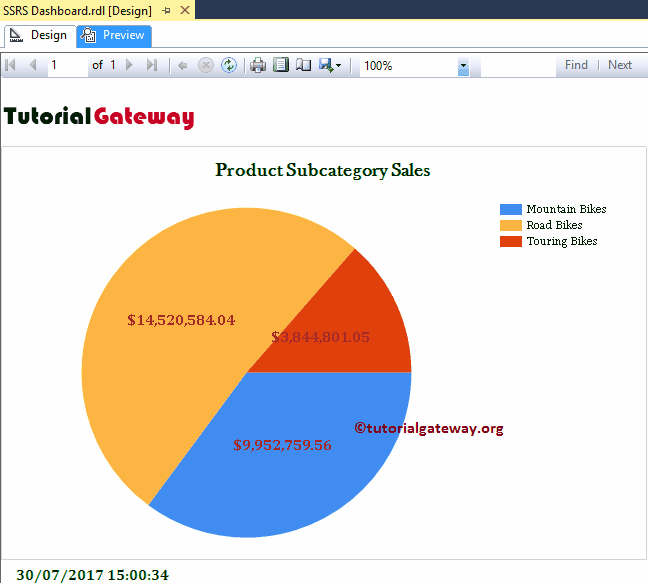
Task: Go to previous report page
Action: [x=33, y=65]
